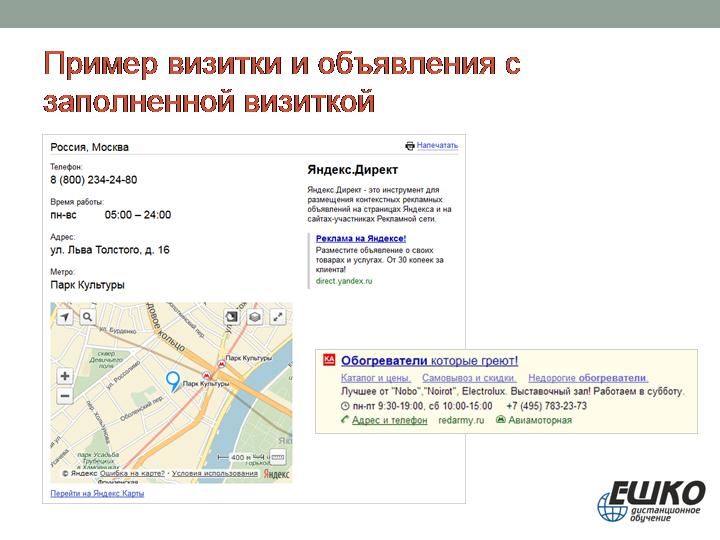
Task: Click the redarmy.ru domain text
Action: point(461,420)
